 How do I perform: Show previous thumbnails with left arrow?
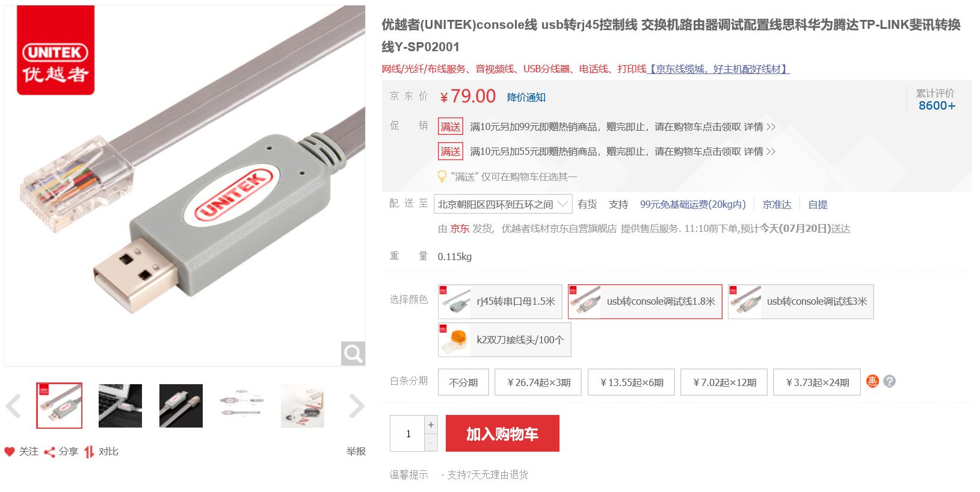[13, 406]
